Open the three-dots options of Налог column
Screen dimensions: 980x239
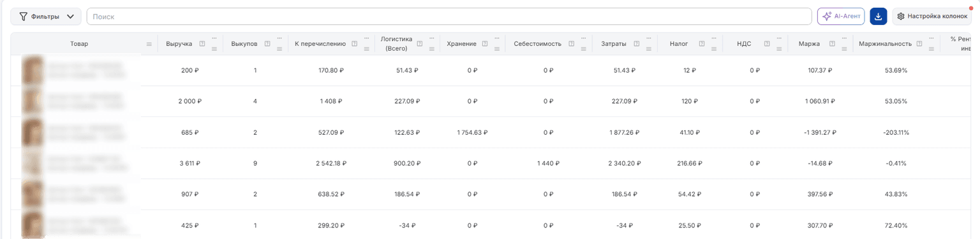713,38
